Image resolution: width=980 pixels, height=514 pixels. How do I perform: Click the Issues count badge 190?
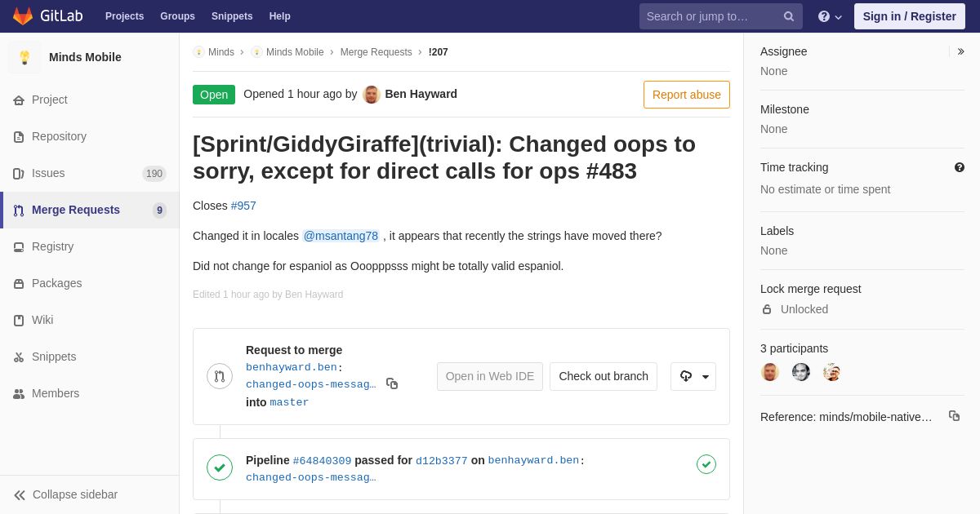pos(154,174)
